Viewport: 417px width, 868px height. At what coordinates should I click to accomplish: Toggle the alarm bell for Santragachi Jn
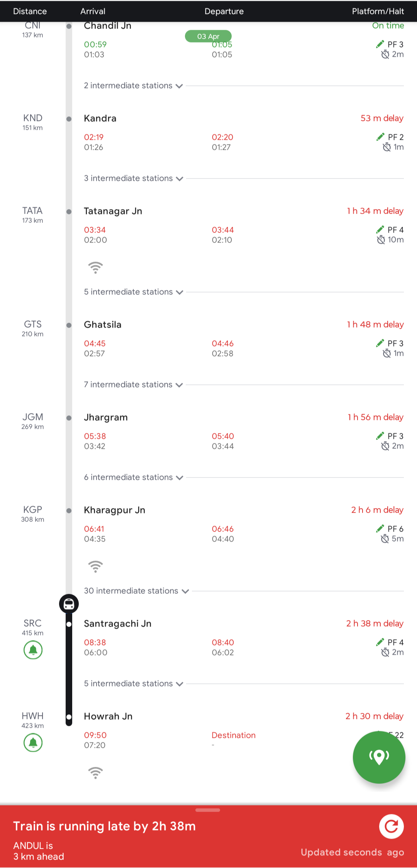(x=33, y=650)
